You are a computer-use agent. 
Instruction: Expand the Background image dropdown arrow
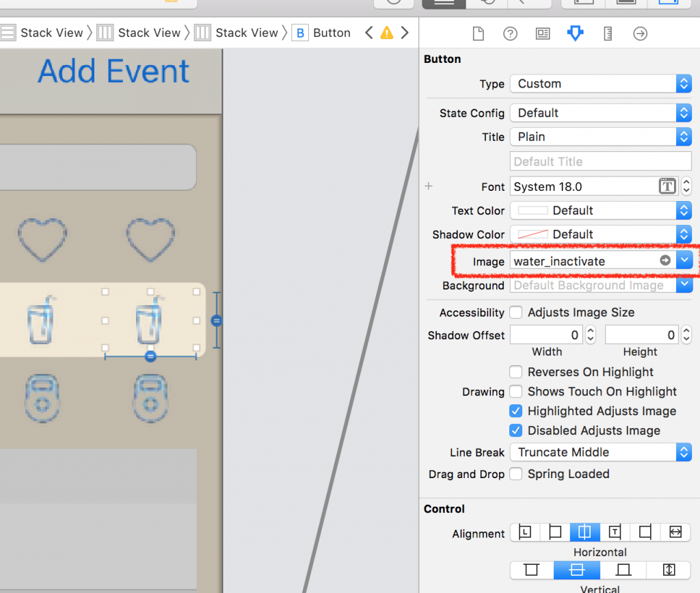(684, 285)
